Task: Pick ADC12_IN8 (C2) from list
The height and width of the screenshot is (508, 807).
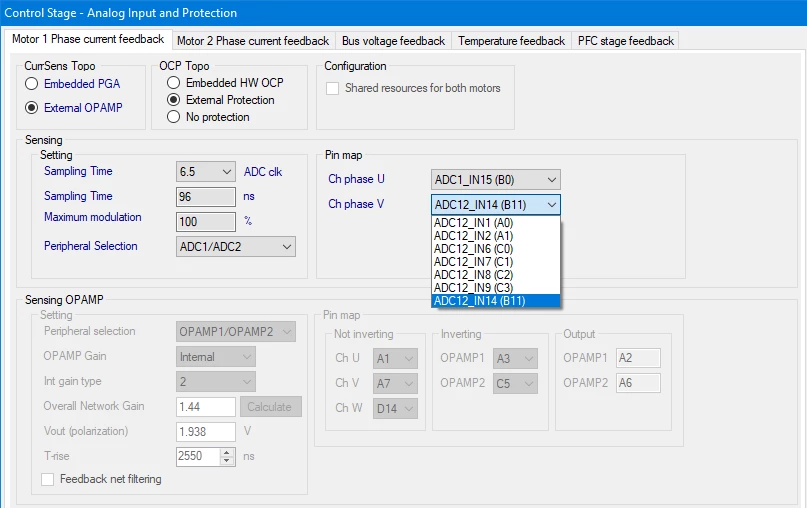Action: pyautogui.click(x=496, y=275)
